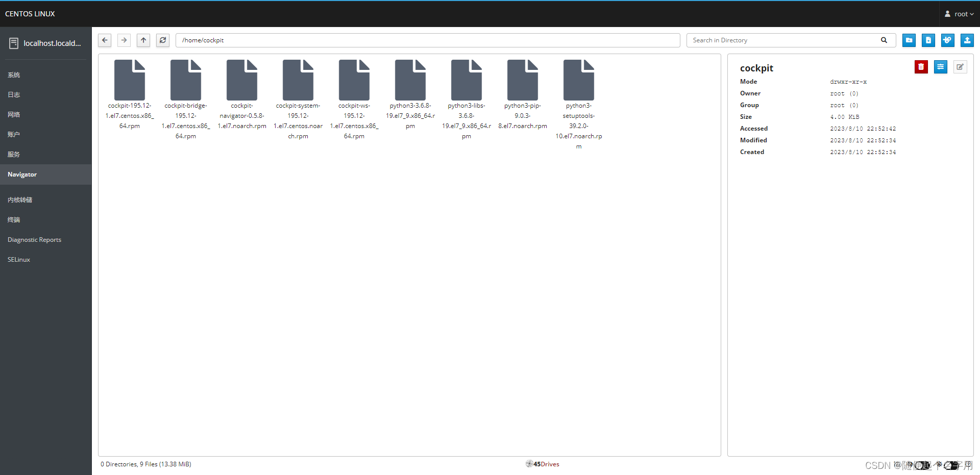This screenshot has height=475, width=980.
Task: Open the root user account menu
Action: (959, 14)
